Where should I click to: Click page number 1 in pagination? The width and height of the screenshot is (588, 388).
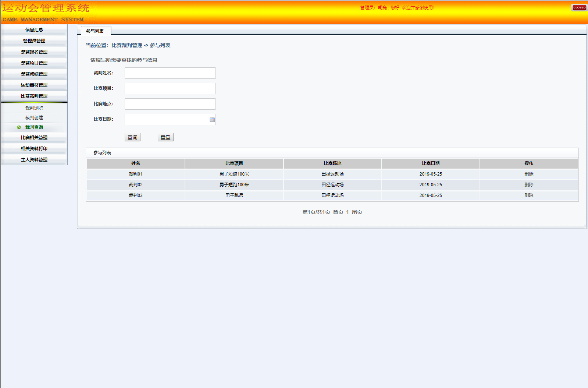click(x=348, y=212)
